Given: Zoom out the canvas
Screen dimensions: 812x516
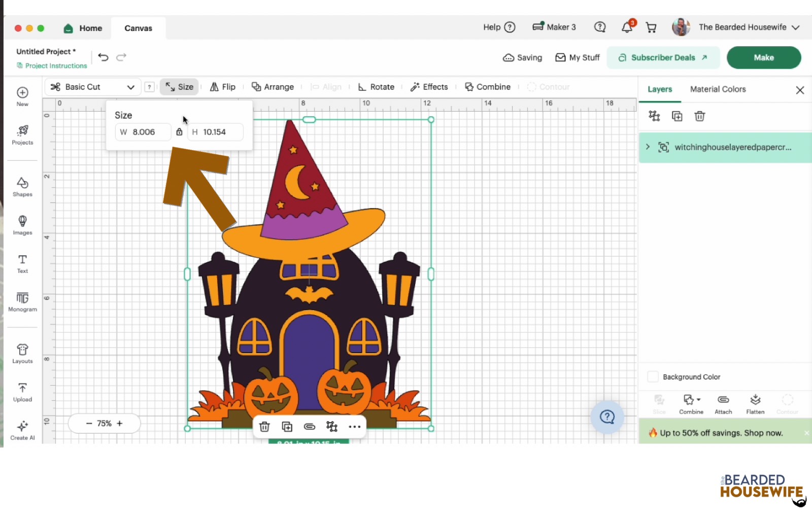Looking at the screenshot, I should pos(89,424).
